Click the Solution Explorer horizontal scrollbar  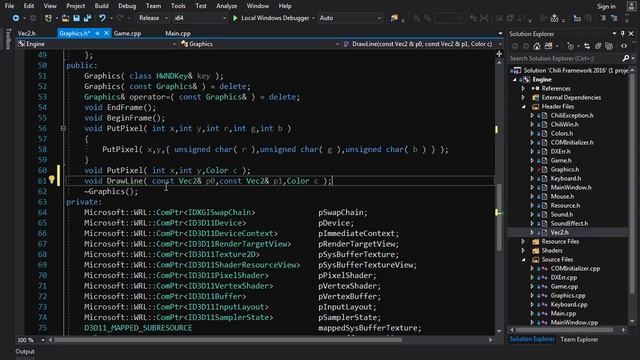(564, 329)
